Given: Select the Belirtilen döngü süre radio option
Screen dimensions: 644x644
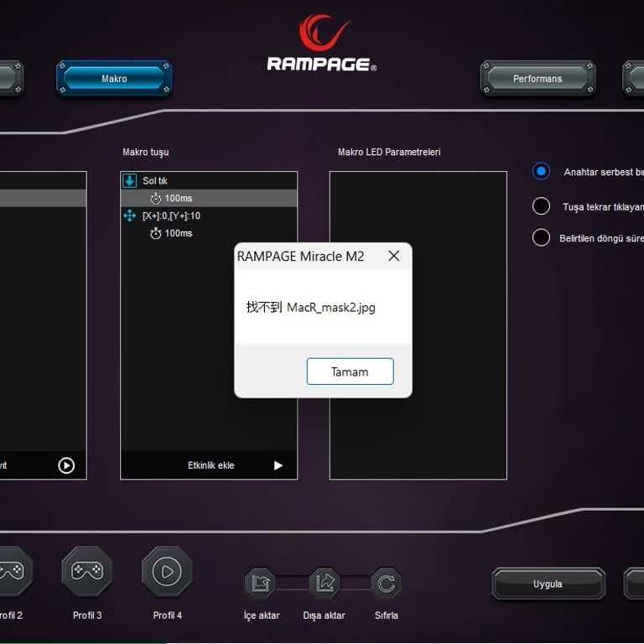Looking at the screenshot, I should [542, 237].
